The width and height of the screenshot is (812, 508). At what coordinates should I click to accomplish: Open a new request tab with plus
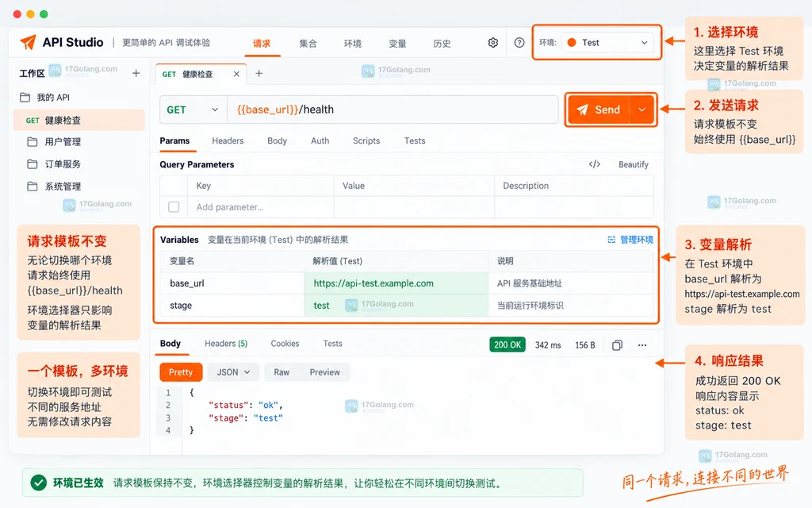point(259,74)
